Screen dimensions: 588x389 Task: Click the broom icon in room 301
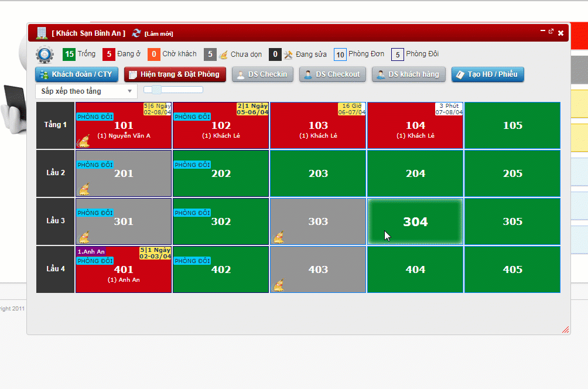[x=85, y=237]
